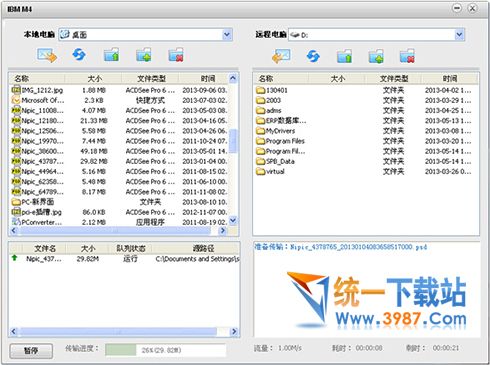Select local file Nipic_38600...
The image size is (490, 365).
[x=120, y=151]
